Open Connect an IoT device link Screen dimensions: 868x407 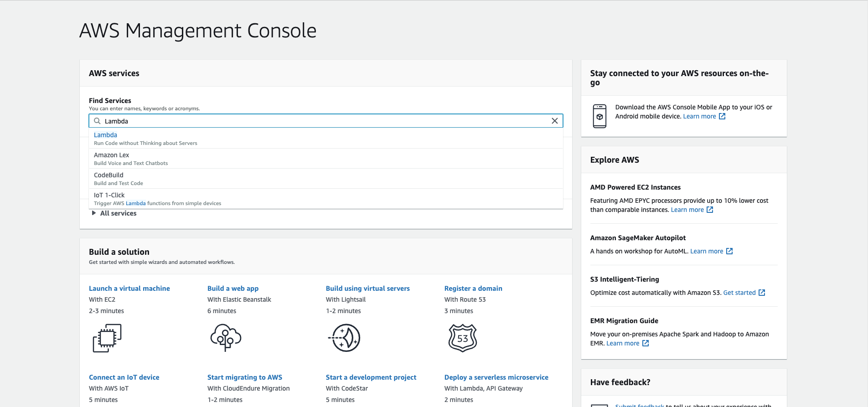[124, 377]
